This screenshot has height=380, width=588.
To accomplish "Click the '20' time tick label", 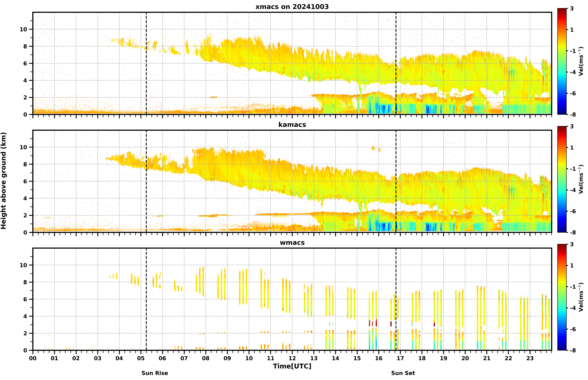I will [465, 358].
